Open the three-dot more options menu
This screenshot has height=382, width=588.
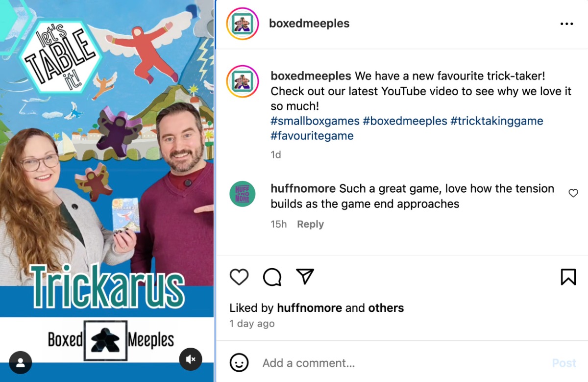[x=566, y=24]
